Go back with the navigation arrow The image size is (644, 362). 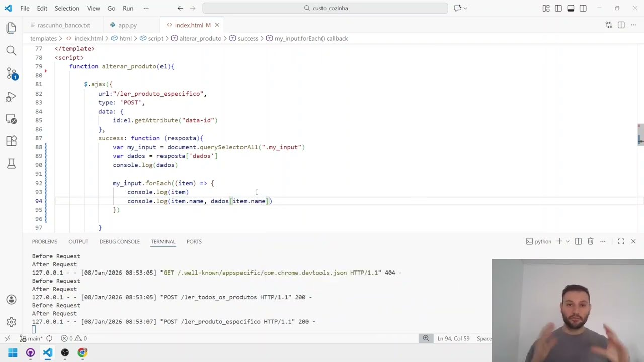point(180,8)
